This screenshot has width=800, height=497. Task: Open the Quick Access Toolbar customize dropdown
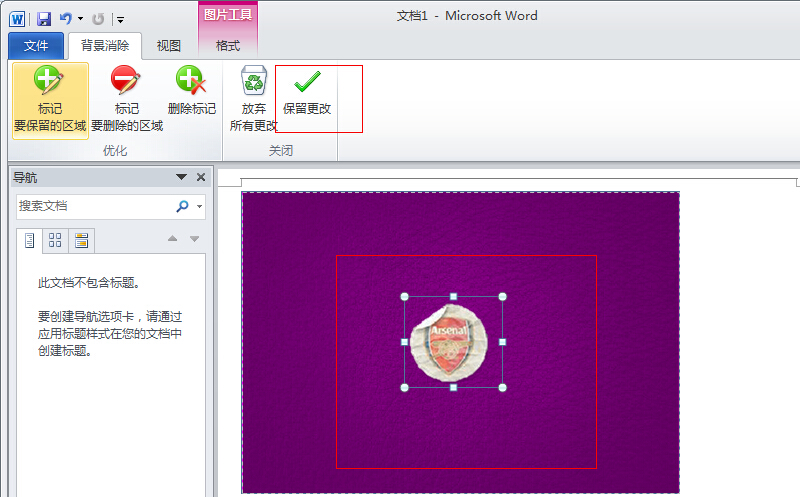click(120, 20)
